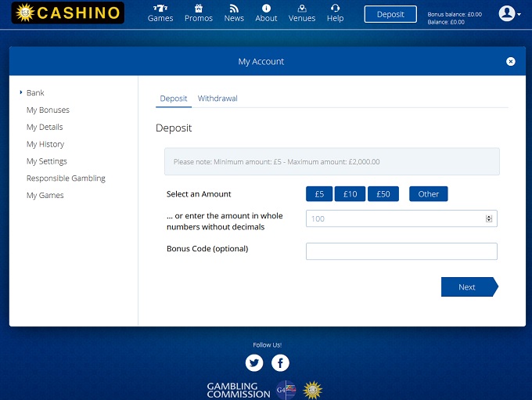This screenshot has height=400, width=532.
Task: Expand the user profile dropdown
Action: [511, 13]
